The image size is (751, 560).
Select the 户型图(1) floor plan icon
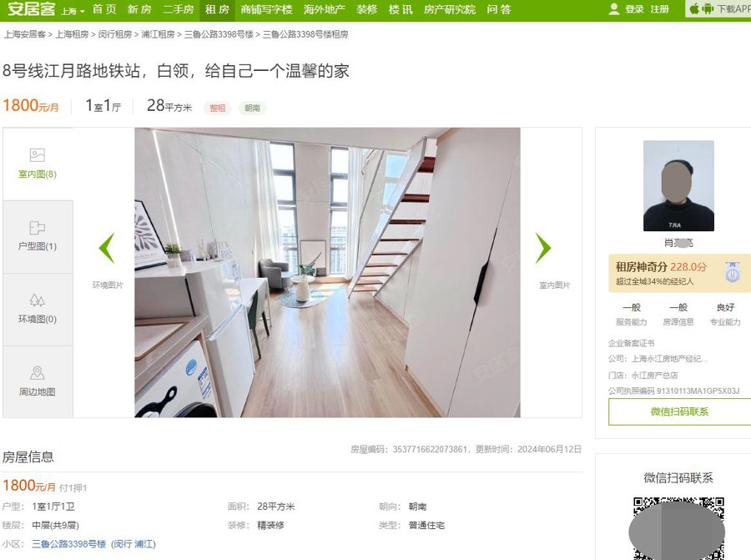tap(38, 227)
